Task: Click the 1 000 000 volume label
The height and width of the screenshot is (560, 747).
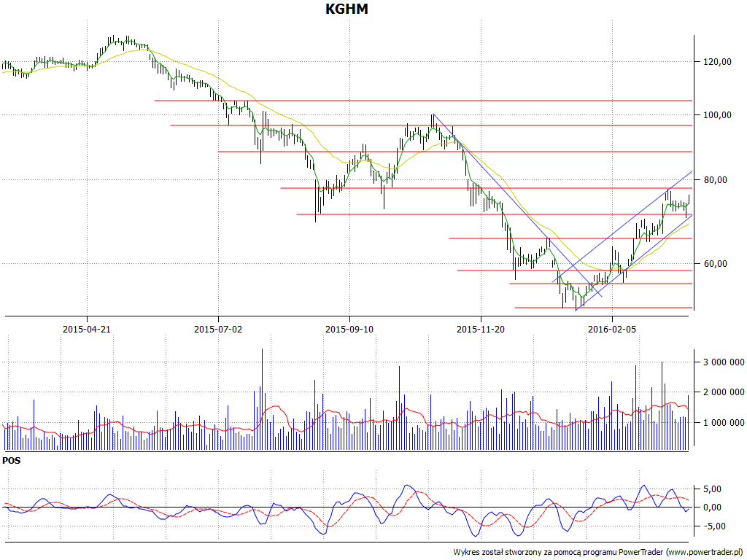Action: [x=724, y=422]
